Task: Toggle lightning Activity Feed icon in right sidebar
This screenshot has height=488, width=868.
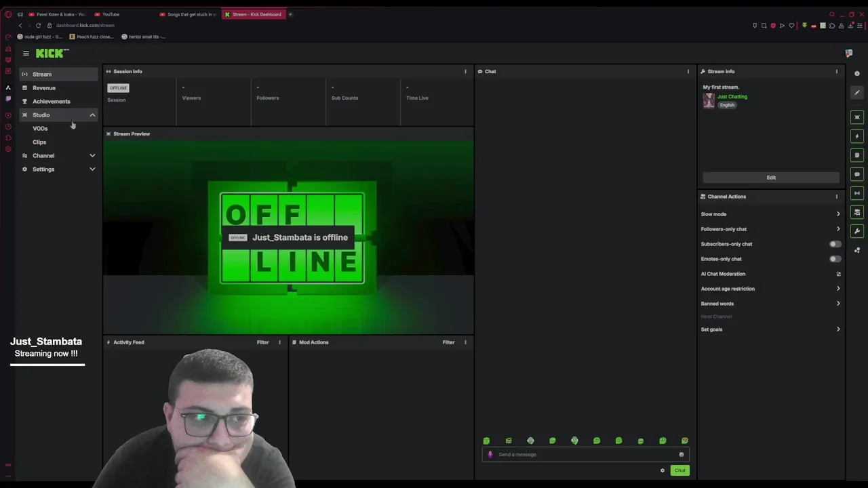Action: point(857,136)
